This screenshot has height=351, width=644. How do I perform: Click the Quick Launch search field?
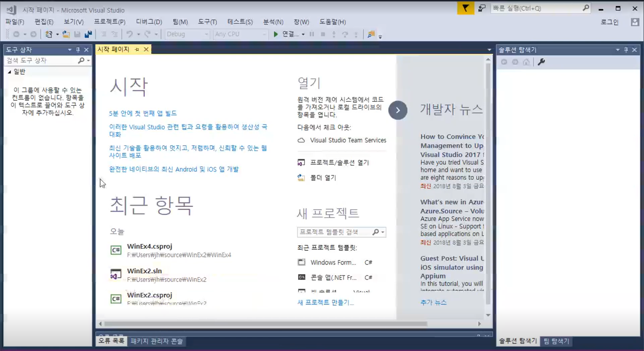(x=540, y=8)
